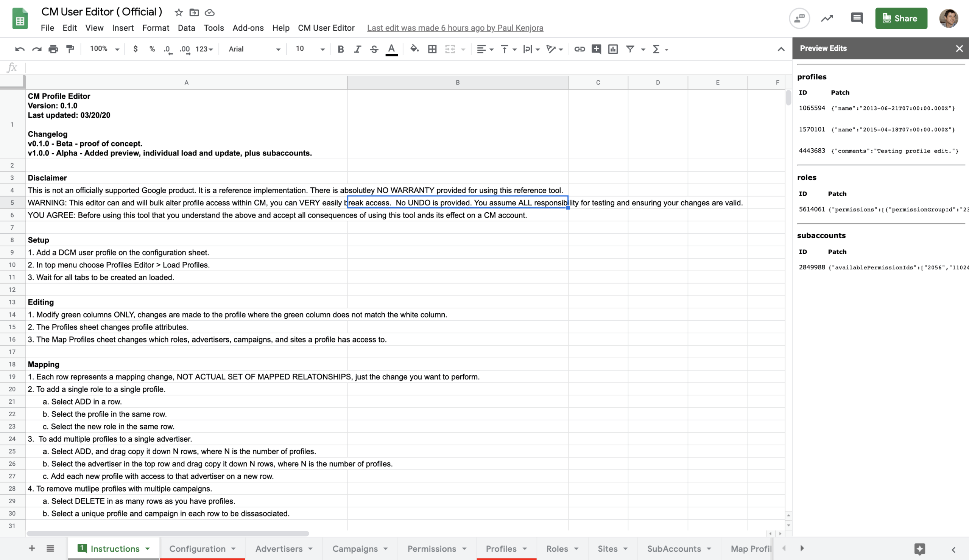Star the CM User Editor document
This screenshot has width=969, height=560.
(x=178, y=12)
